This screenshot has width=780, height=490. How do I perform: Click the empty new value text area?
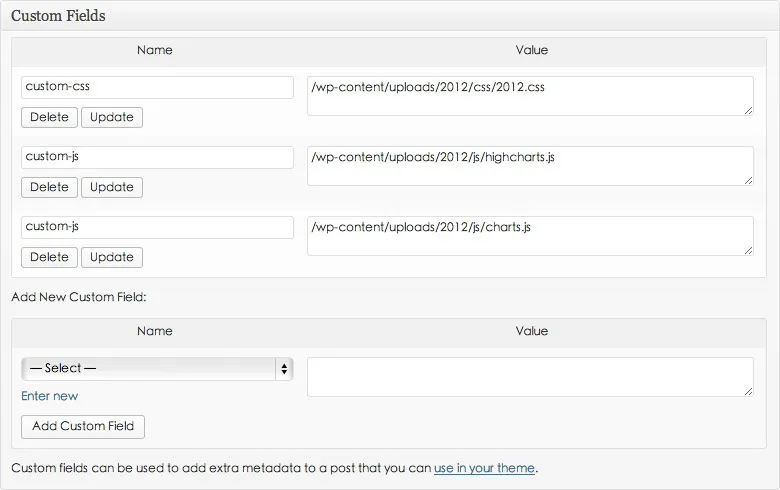(530, 377)
